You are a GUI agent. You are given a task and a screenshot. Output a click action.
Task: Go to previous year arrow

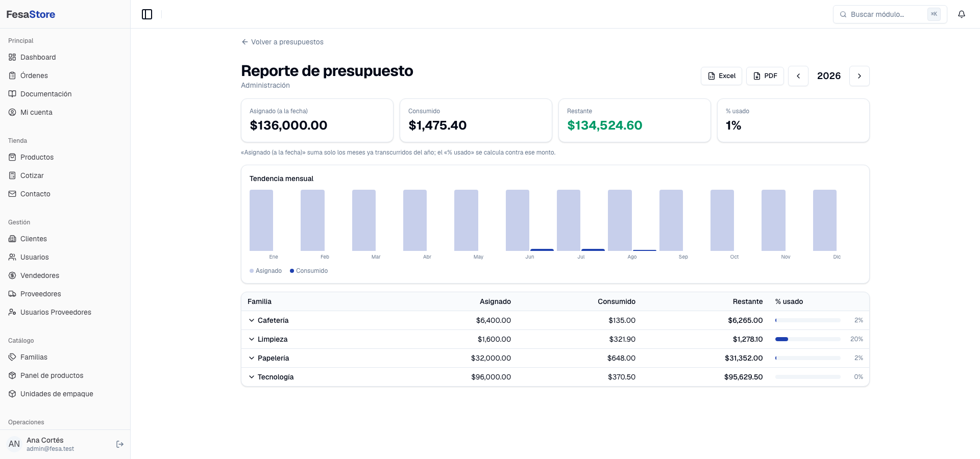click(798, 76)
